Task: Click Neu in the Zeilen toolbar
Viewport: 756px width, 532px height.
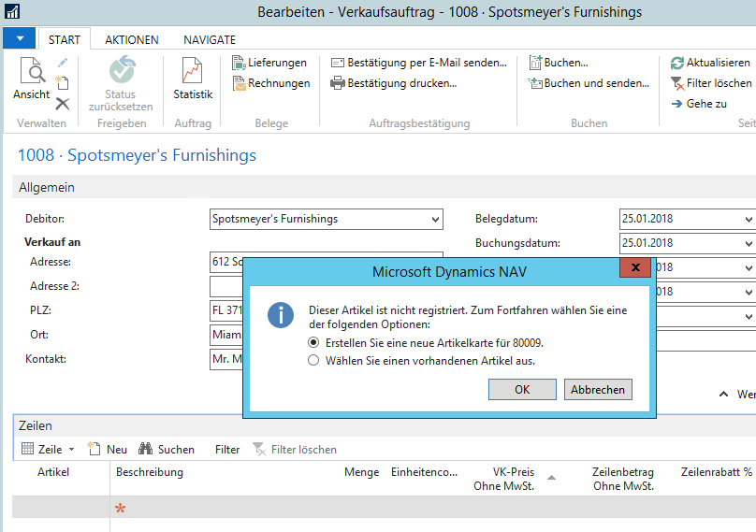Action: [107, 449]
